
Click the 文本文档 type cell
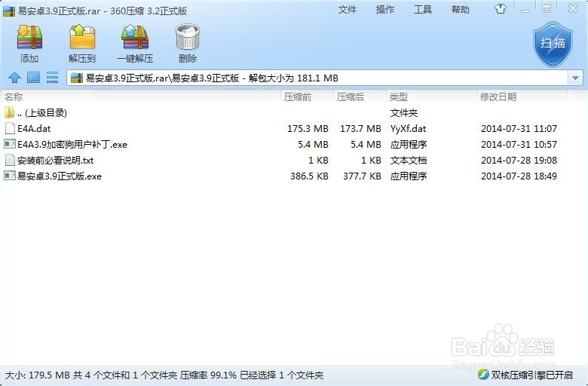pyautogui.click(x=409, y=160)
